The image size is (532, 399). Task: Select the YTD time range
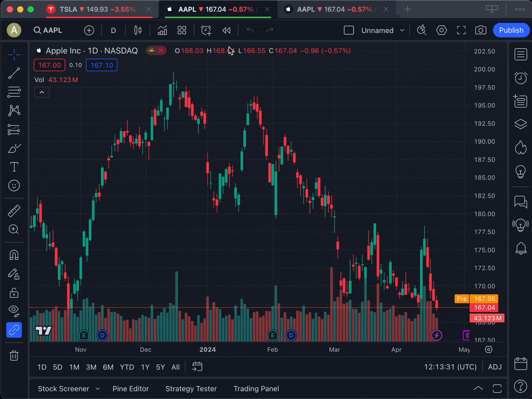click(127, 367)
